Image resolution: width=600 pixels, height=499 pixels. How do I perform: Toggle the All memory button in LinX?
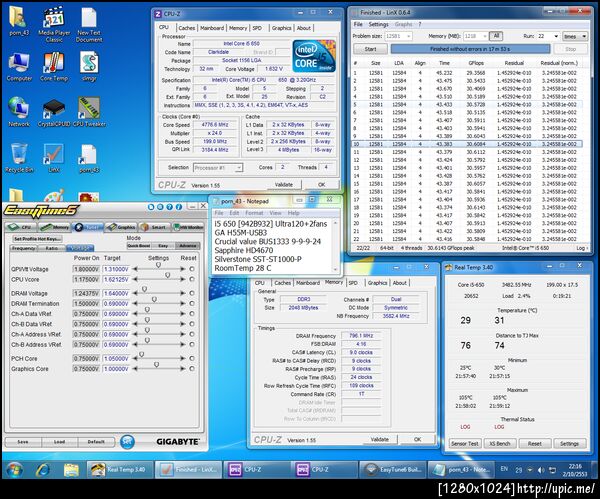(496, 36)
